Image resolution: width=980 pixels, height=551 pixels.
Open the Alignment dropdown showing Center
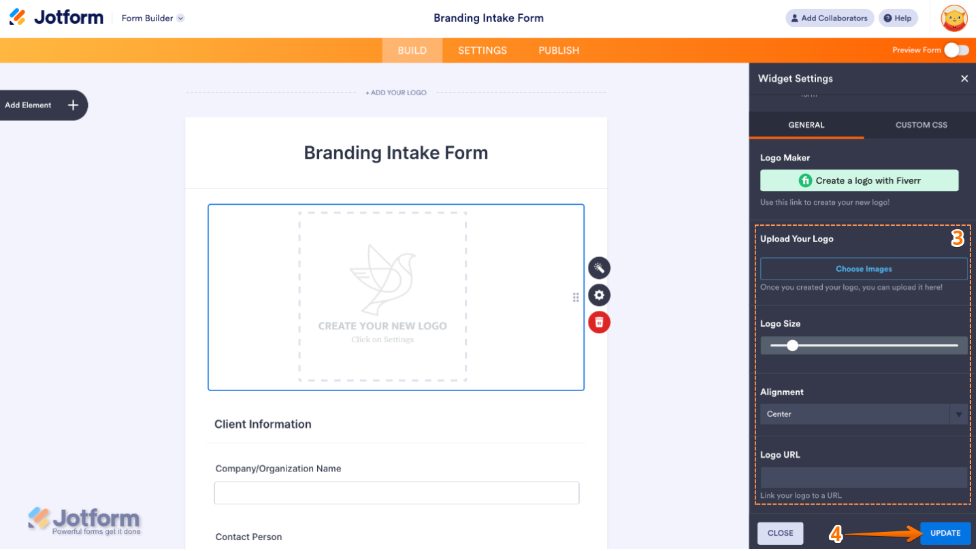[863, 414]
